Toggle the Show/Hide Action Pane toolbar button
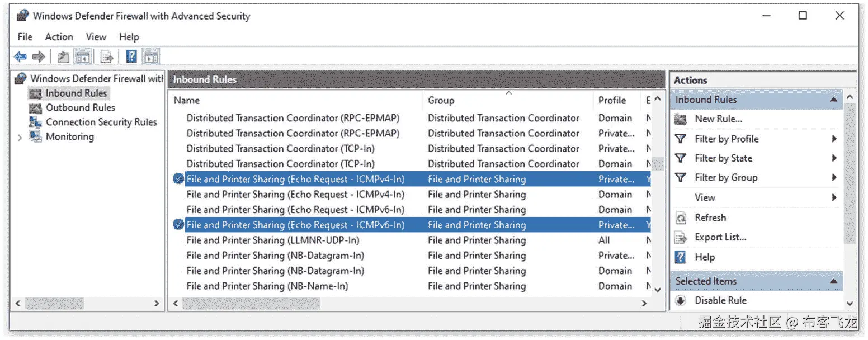This screenshot has height=340, width=868. pos(151,56)
